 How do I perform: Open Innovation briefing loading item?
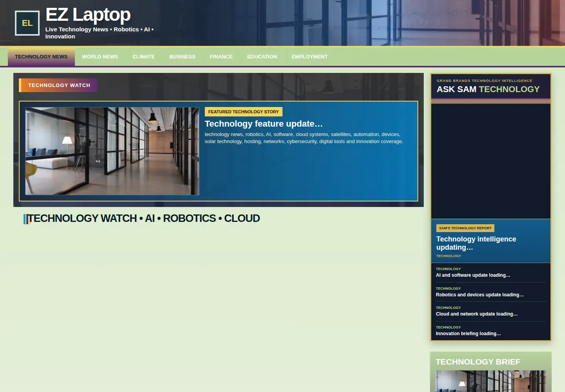click(490, 331)
